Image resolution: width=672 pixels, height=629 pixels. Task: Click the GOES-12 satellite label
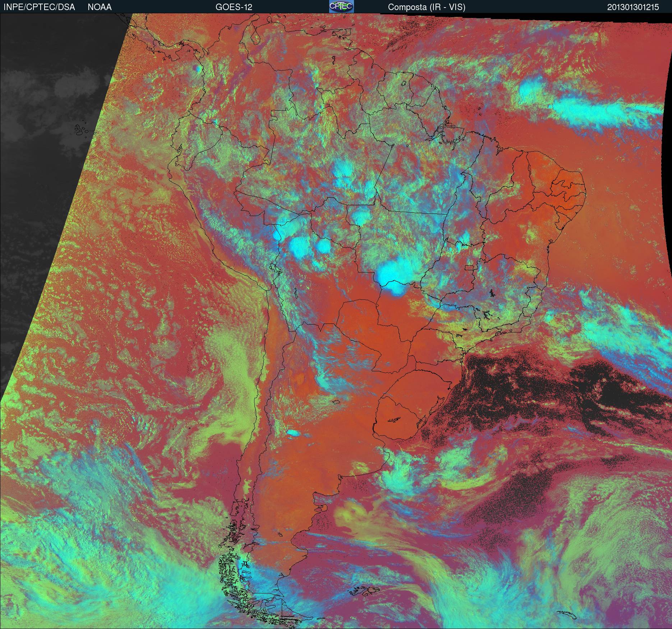[234, 7]
